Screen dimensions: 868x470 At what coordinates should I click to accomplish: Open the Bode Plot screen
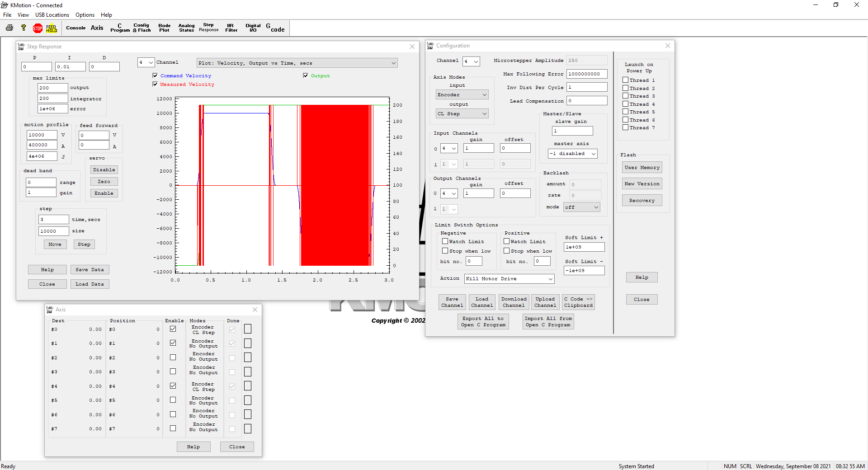164,28
